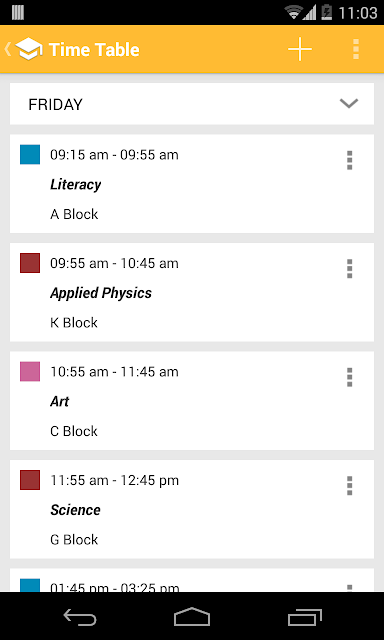Open options menu for Art class

tap(349, 377)
